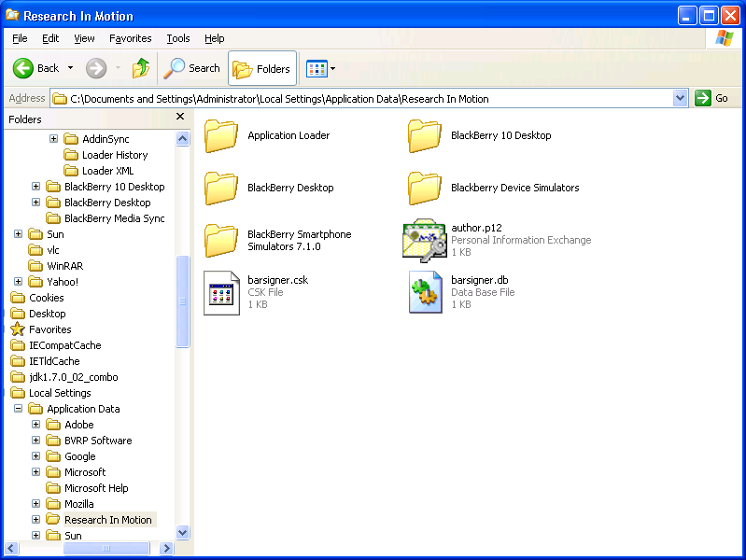Screen dimensions: 746x560
Task: Expand the address bar dropdown
Action: pyautogui.click(x=681, y=99)
